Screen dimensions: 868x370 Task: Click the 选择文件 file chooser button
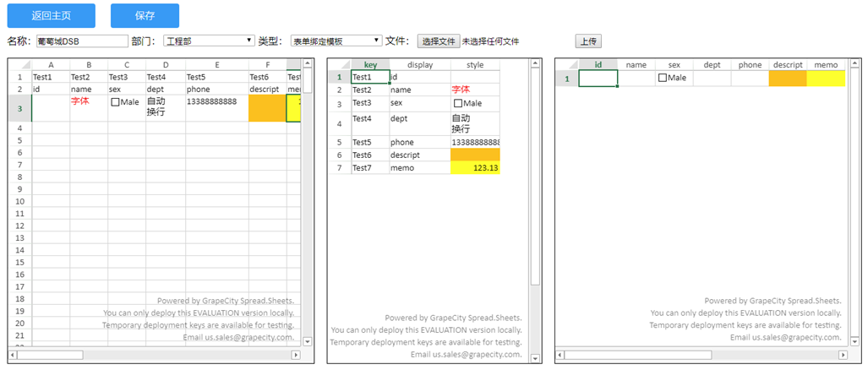click(439, 41)
